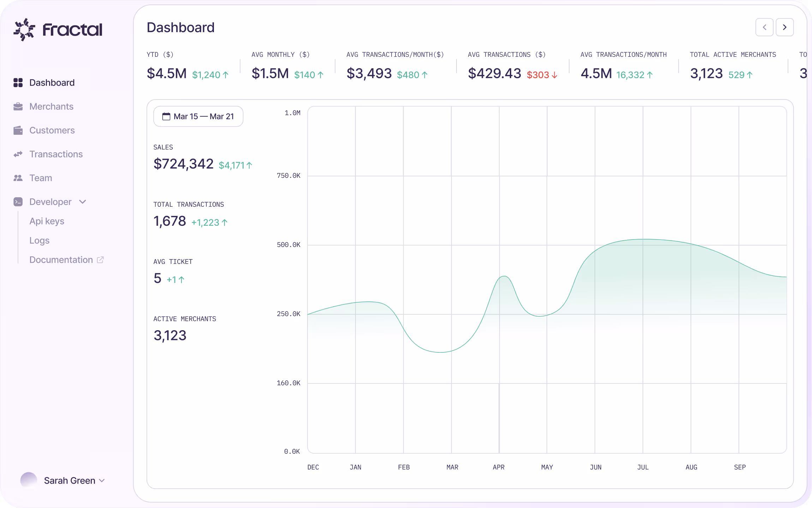Click the July peak on the chart

643,240
